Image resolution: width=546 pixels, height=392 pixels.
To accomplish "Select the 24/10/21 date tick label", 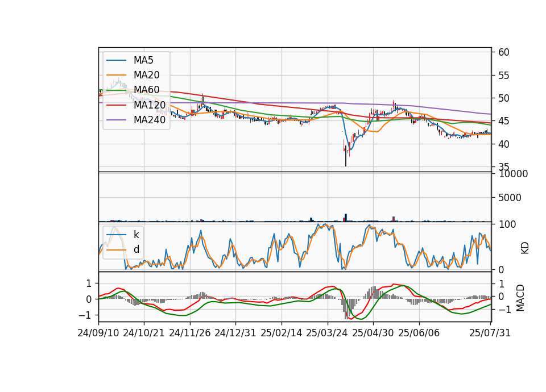I will [x=144, y=333].
